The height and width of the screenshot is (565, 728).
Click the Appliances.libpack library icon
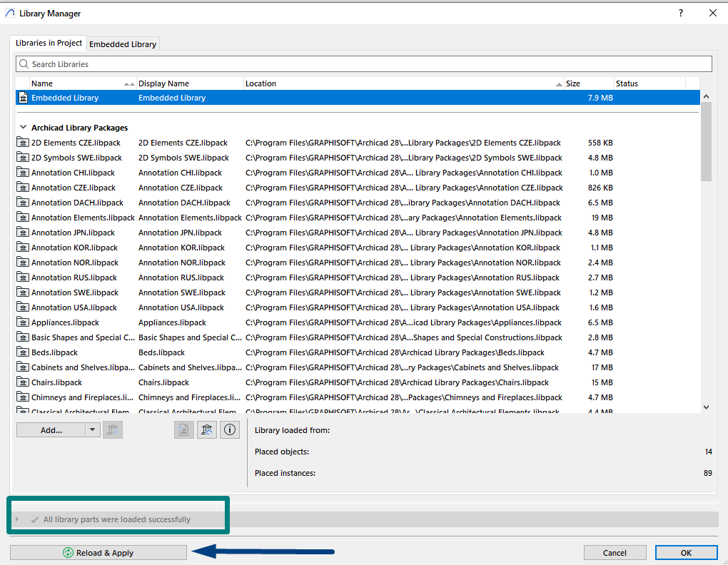23,322
